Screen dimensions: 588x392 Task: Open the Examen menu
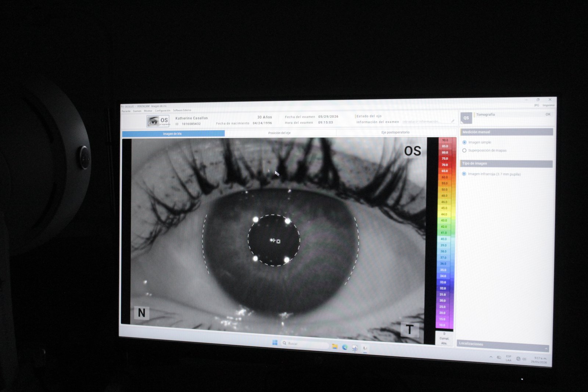[x=137, y=111]
